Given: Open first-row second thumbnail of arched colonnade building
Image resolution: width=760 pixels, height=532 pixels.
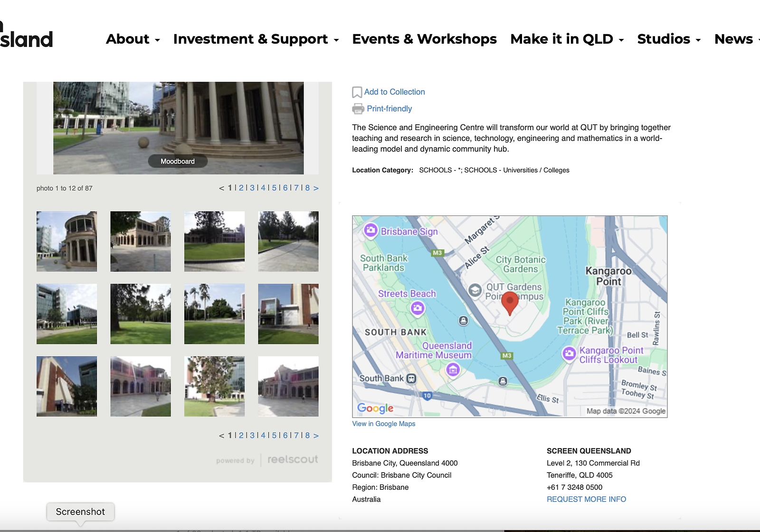Looking at the screenshot, I should click(141, 241).
